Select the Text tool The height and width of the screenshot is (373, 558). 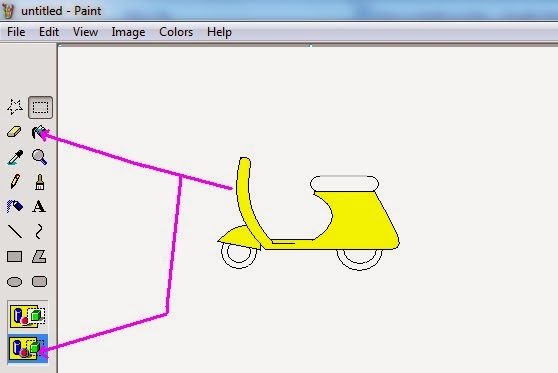[39, 206]
